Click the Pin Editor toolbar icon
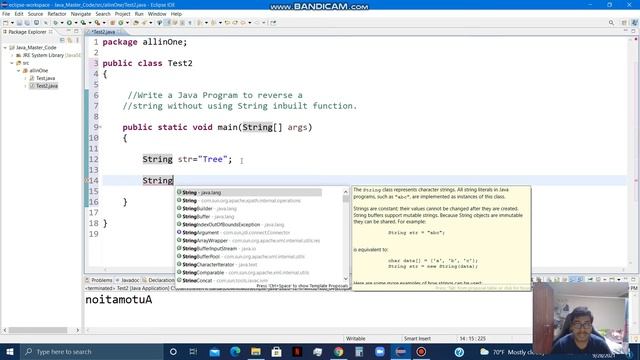Screen dimensions: 640x360 point(273,23)
